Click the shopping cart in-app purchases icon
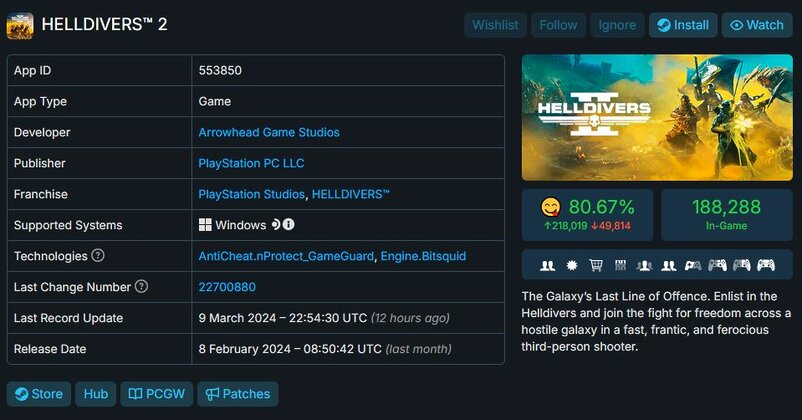This screenshot has width=802, height=420. click(596, 265)
